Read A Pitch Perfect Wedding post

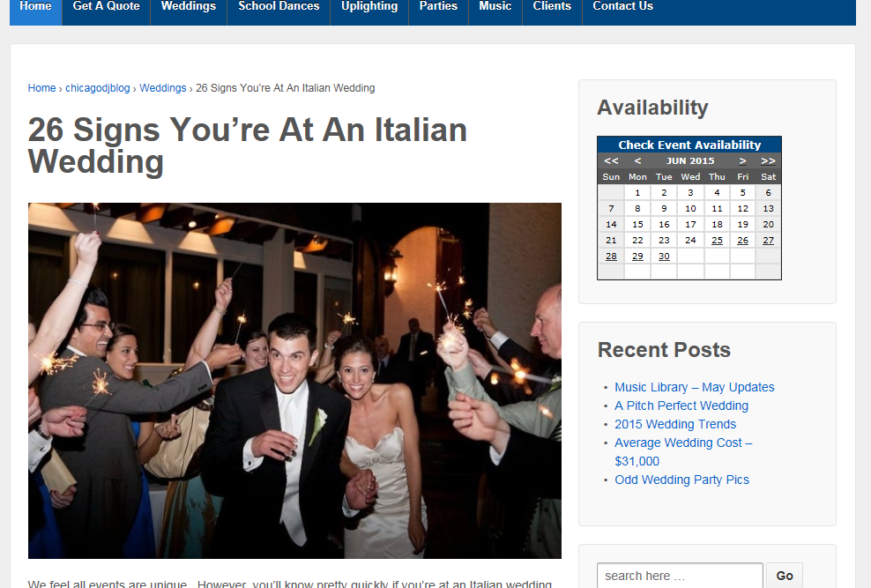681,406
